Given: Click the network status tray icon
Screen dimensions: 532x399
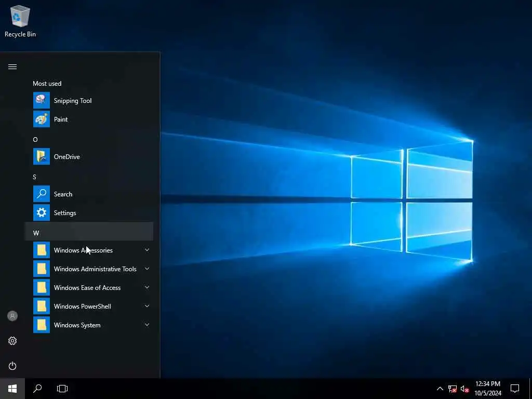Looking at the screenshot, I should [x=453, y=389].
